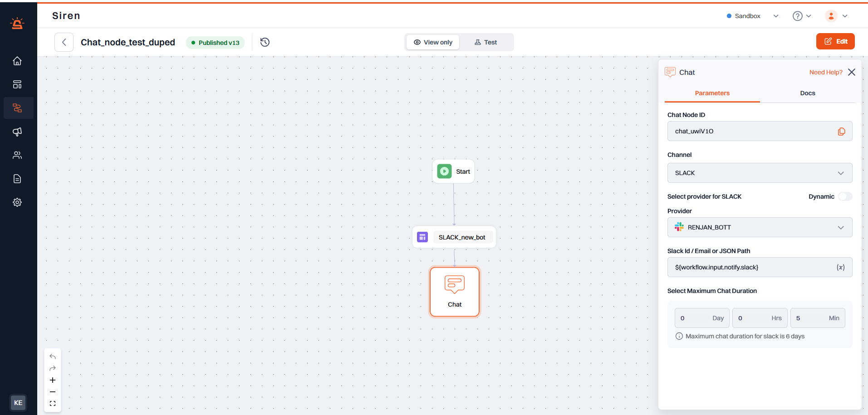Switch to Test mode
This screenshot has height=415, width=868.
[x=485, y=42]
